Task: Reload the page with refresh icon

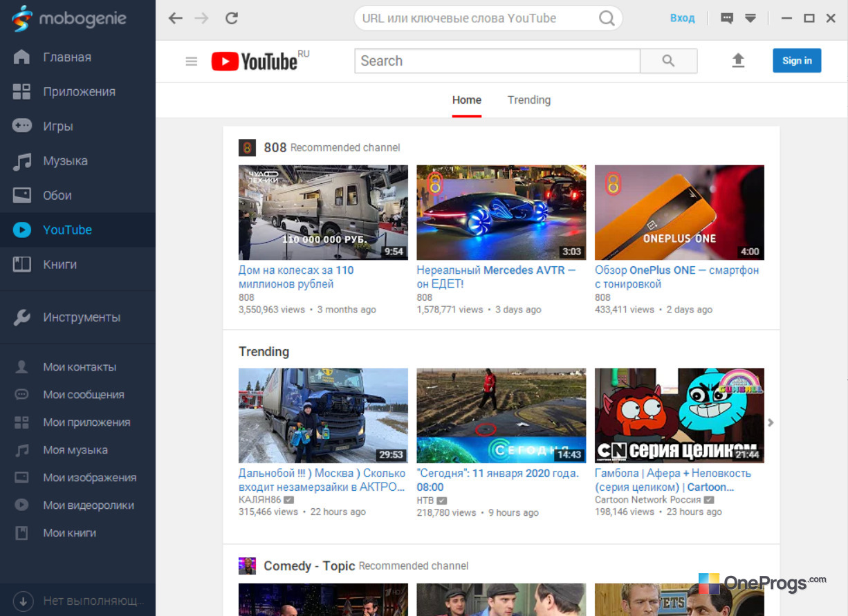Action: (x=232, y=19)
